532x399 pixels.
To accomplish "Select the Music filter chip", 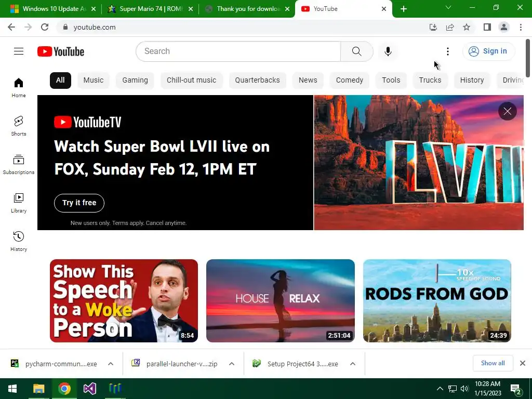I will click(x=94, y=81).
